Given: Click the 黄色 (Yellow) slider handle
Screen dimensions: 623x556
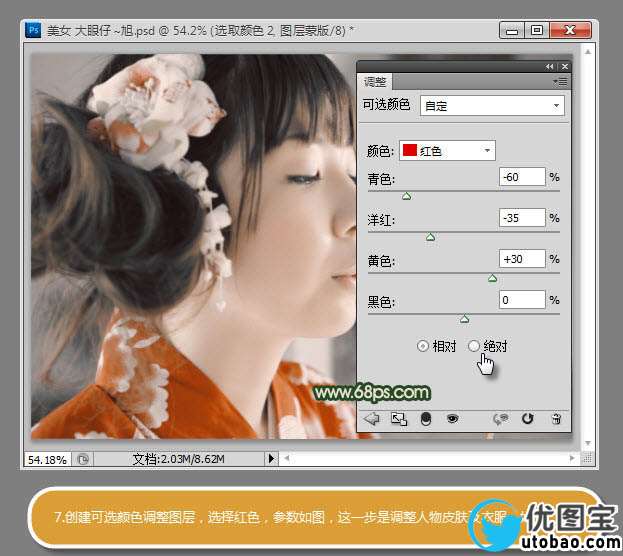Looking at the screenshot, I should (492, 278).
